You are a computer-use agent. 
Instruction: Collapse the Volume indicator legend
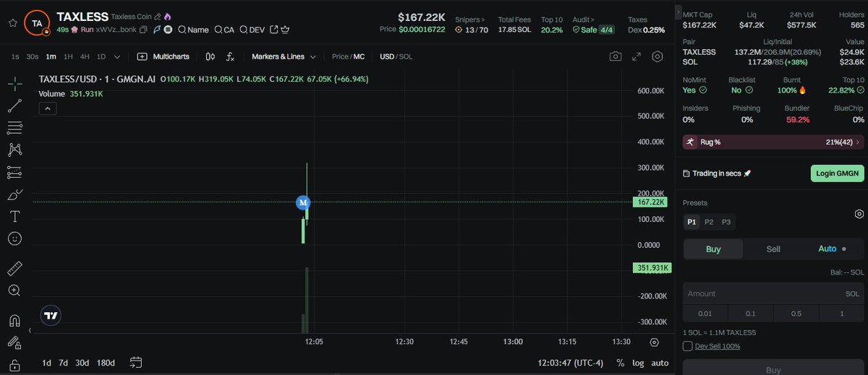46,108
